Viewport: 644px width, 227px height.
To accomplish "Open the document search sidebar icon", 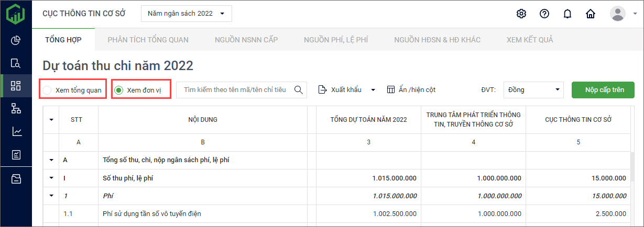I will pos(16,63).
